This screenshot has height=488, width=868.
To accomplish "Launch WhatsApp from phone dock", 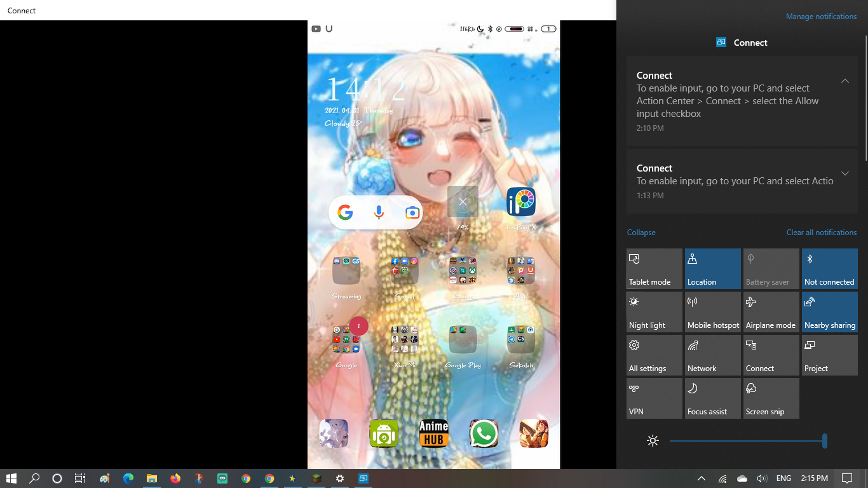I will tap(484, 434).
